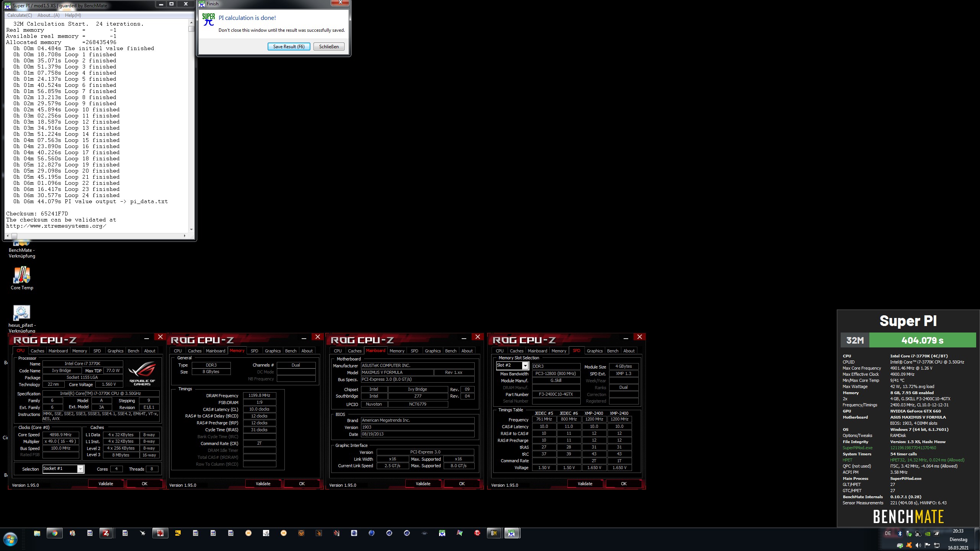Click the DRAM Frequency value 1199.8 MHz
The width and height of the screenshot is (980, 551).
coord(260,396)
